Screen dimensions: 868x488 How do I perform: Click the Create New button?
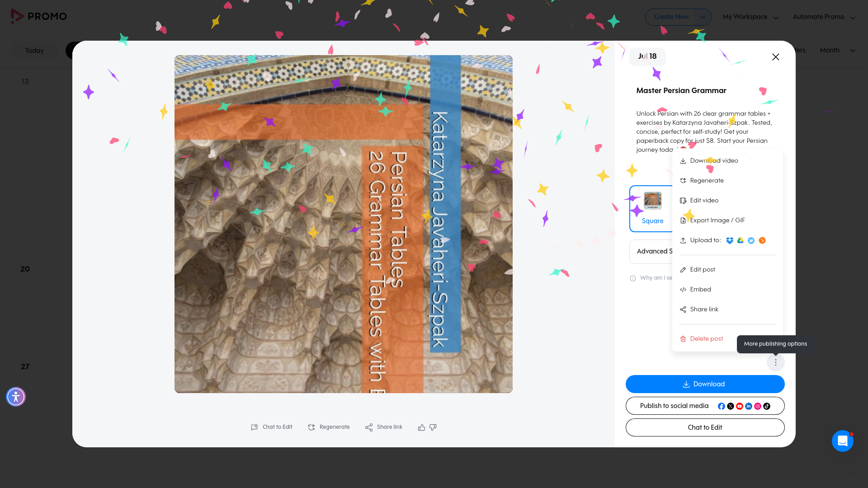[671, 17]
